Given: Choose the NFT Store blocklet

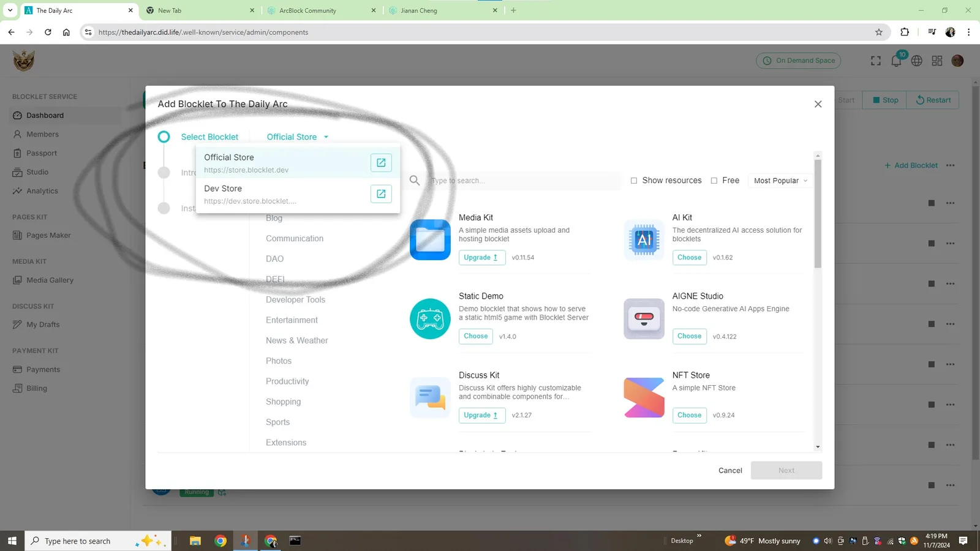Looking at the screenshot, I should point(689,415).
